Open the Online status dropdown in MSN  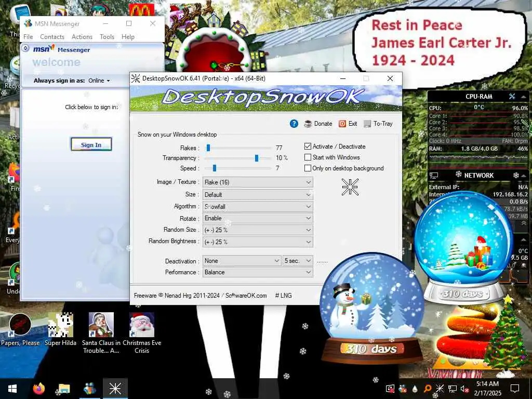(x=99, y=81)
